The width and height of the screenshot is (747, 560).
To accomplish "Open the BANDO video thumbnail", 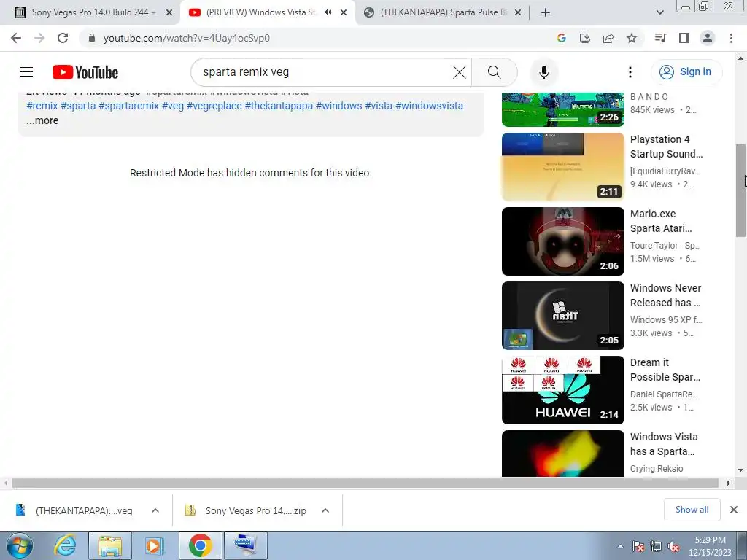I will point(562,109).
